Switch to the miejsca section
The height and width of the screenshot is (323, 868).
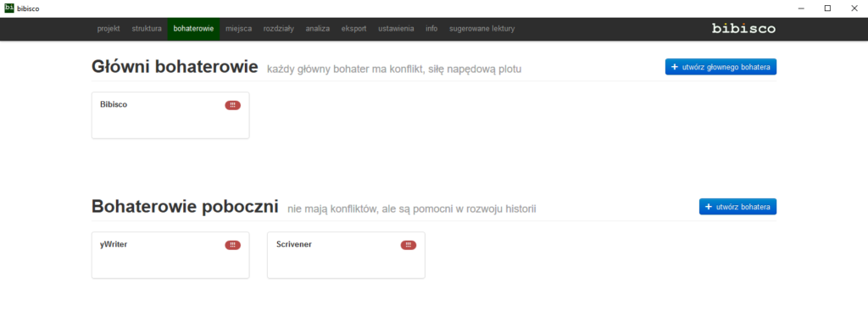click(238, 29)
